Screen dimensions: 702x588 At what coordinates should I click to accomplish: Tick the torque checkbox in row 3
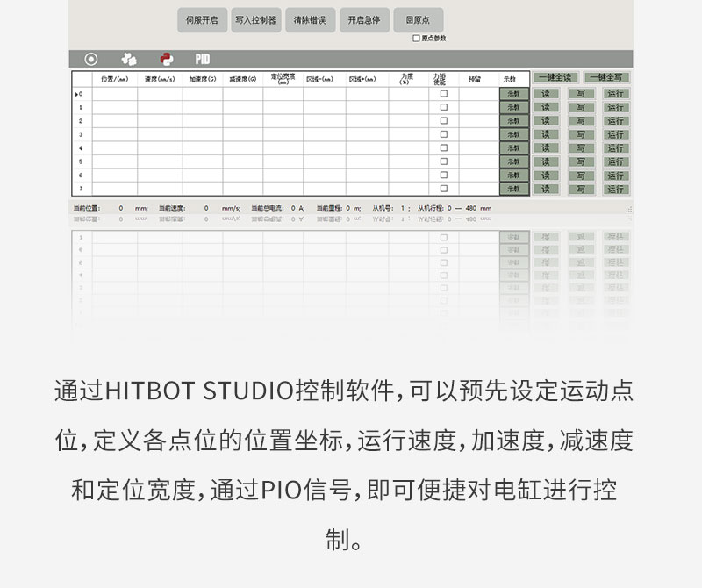tap(443, 134)
